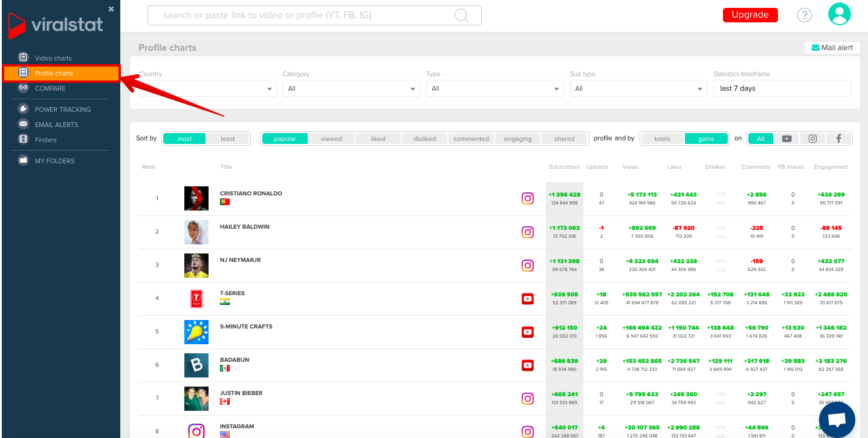Open Video charts in the sidebar
Screen dimensions: 868x438
point(53,58)
